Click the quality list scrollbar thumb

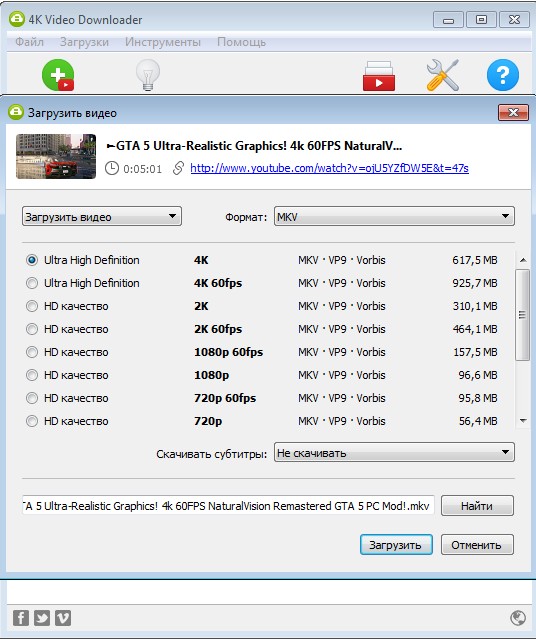(x=523, y=315)
